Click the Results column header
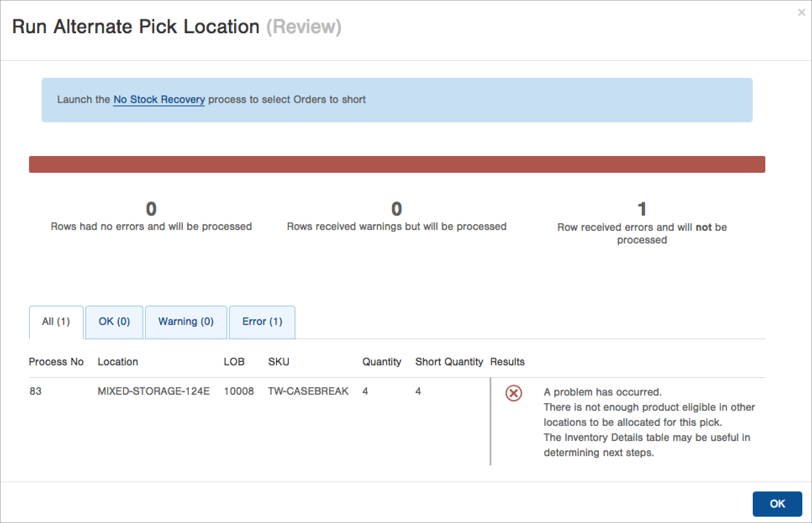Image resolution: width=812 pixels, height=523 pixels. point(507,362)
